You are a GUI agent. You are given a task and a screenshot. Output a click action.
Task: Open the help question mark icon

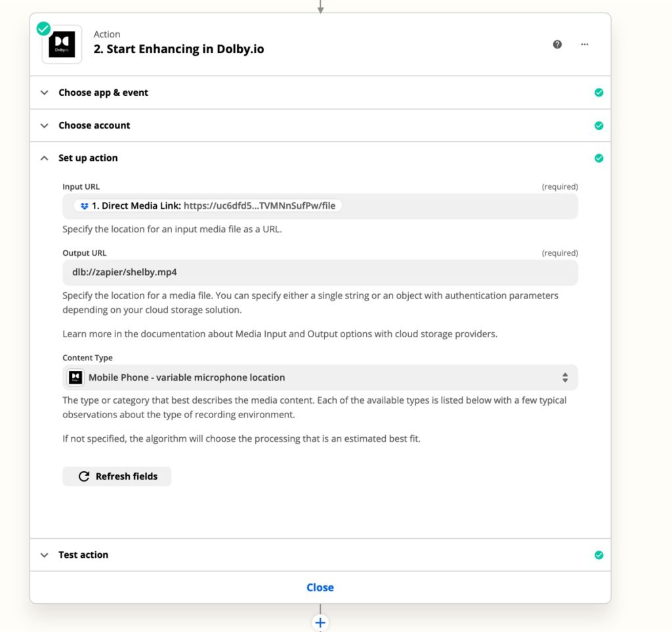[557, 44]
